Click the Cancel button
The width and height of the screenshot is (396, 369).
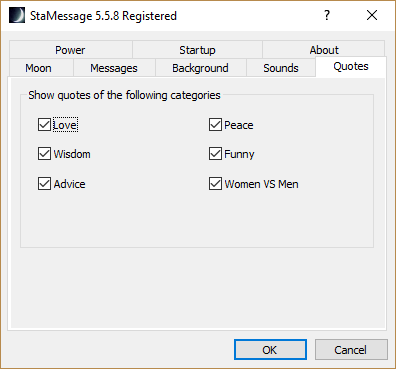(351, 350)
